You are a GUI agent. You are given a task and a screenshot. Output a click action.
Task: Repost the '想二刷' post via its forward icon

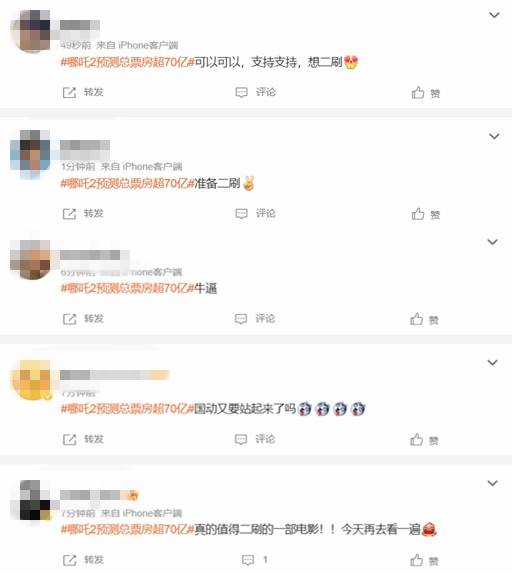pyautogui.click(x=69, y=92)
